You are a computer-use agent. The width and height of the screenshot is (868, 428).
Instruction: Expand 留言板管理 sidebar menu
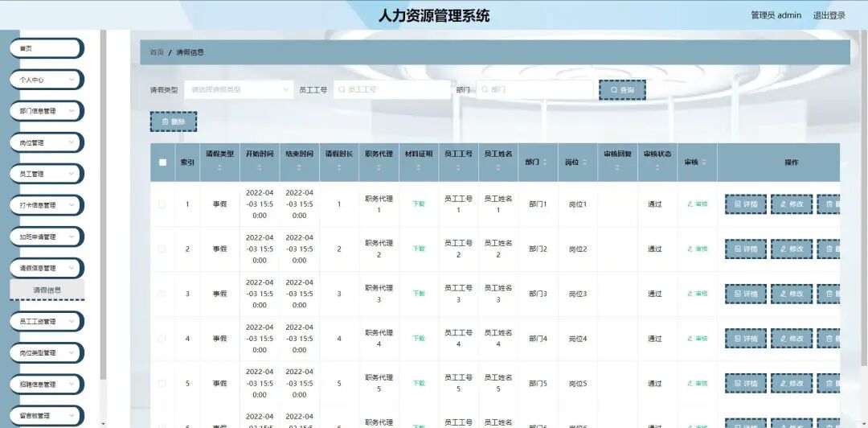(47, 416)
